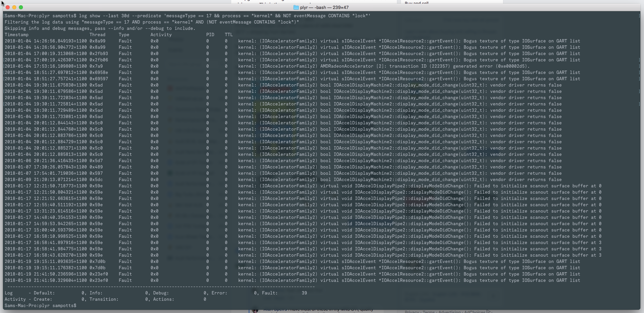Click timestamp '2018-01-04 19:30:11.675830+1100'

46,85
